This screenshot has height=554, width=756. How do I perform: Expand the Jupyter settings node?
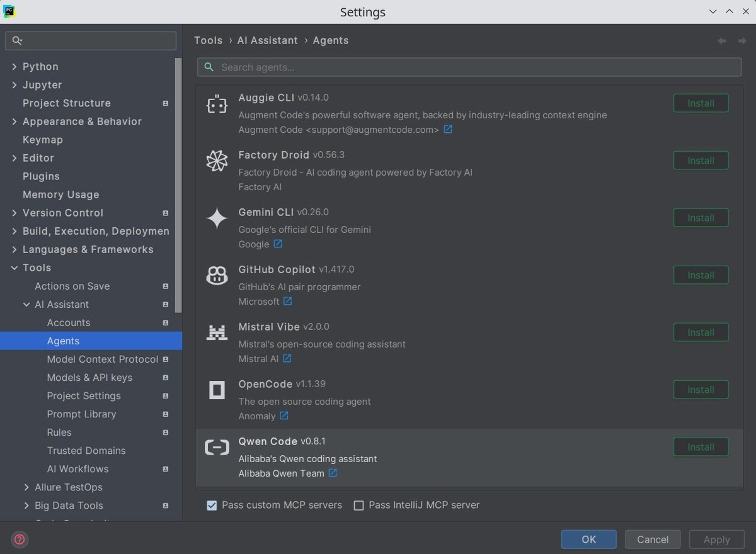(14, 85)
